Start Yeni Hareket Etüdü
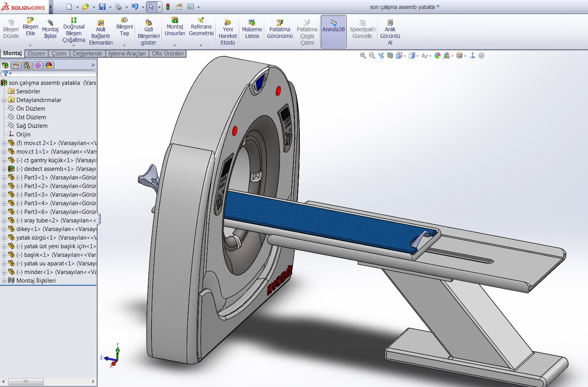This screenshot has width=588, height=387. [228, 32]
